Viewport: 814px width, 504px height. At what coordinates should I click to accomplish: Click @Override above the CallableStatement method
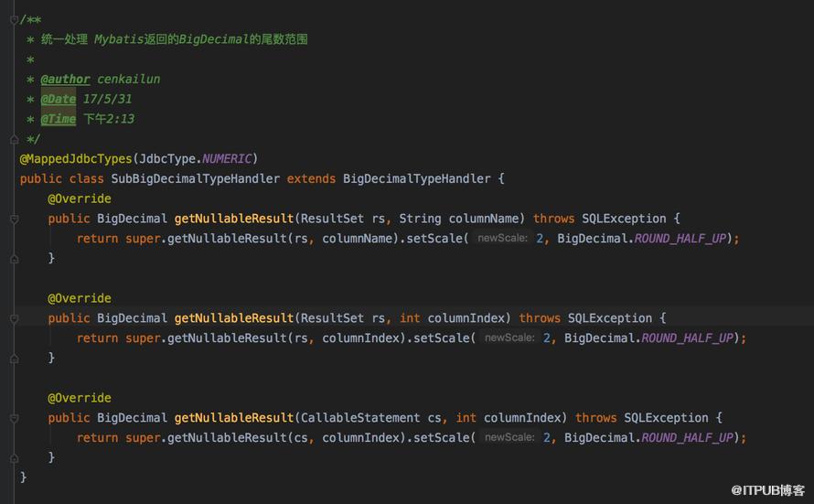click(x=80, y=398)
